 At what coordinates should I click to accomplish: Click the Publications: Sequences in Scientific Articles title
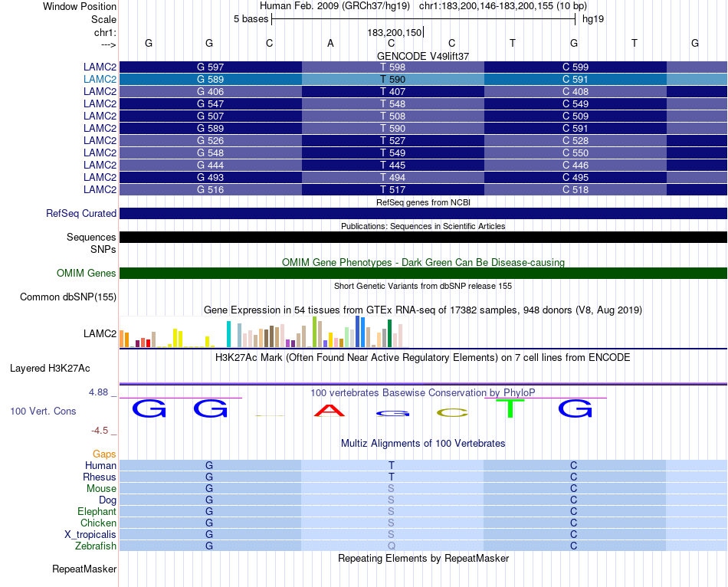point(423,226)
